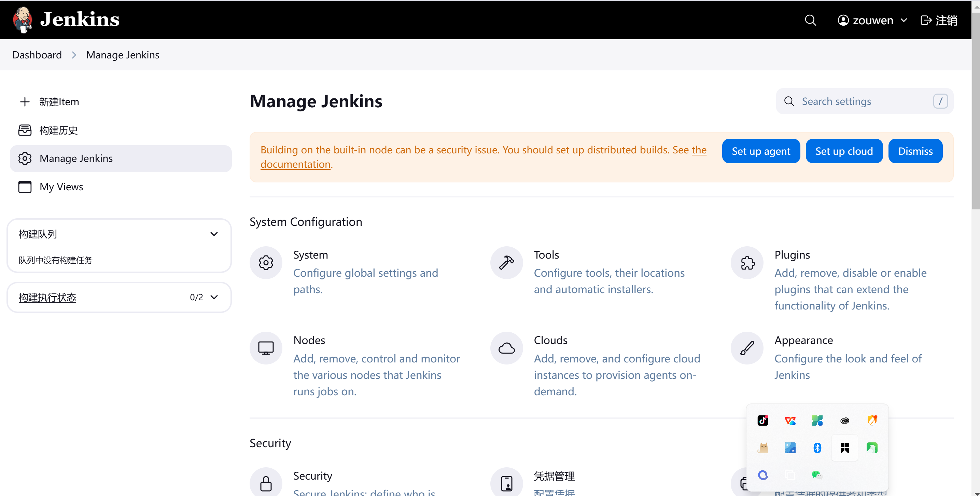Open My Views in the sidebar
Screen dimensions: 980x496
[x=121, y=187]
